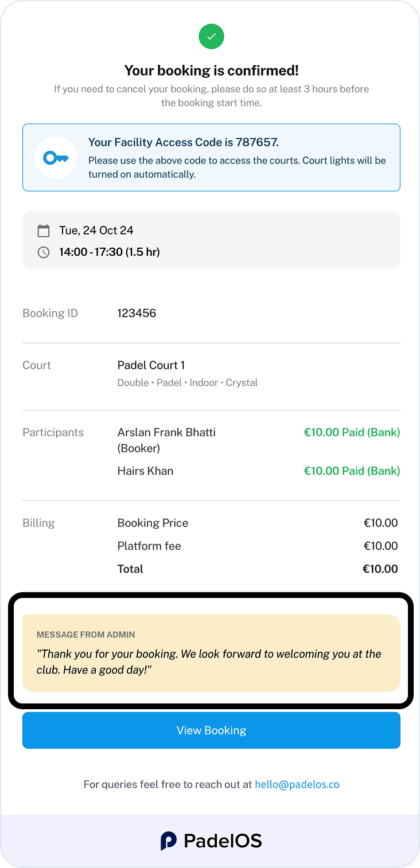Click Hairs Khan's €10.00 Paid (Bank) status
This screenshot has width=420, height=868.
coord(352,471)
